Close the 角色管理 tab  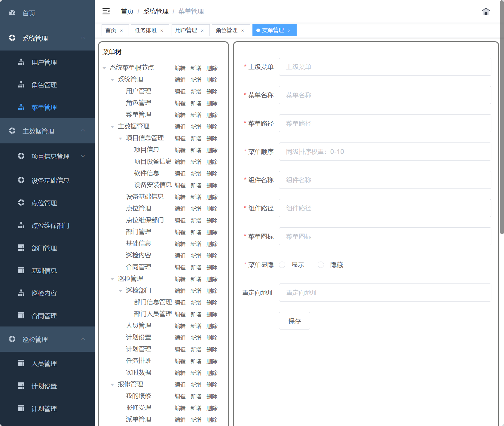[243, 31]
